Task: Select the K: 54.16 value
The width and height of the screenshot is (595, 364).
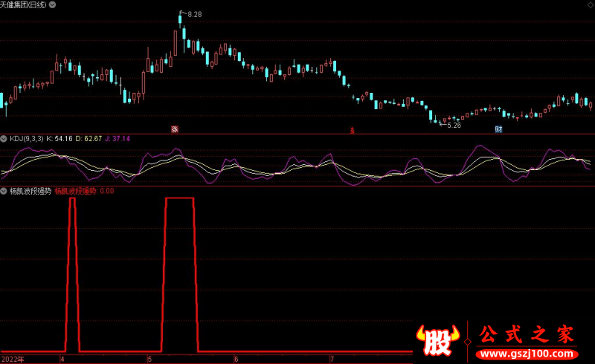Action: point(59,139)
